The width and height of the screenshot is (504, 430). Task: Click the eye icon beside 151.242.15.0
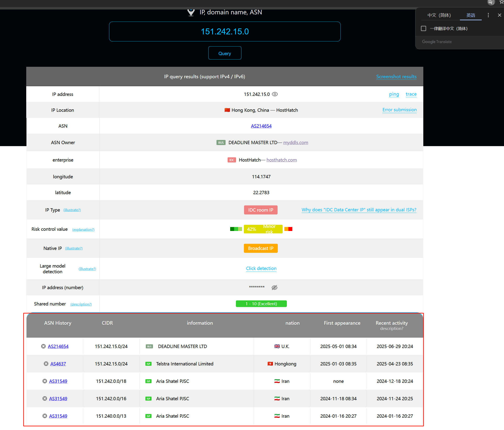(275, 94)
